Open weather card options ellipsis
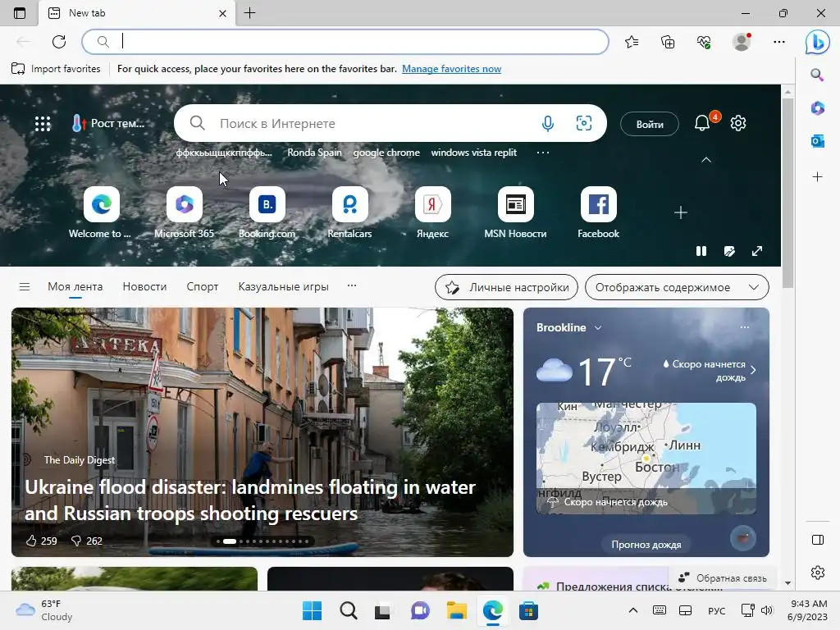This screenshot has height=630, width=840. [x=745, y=327]
